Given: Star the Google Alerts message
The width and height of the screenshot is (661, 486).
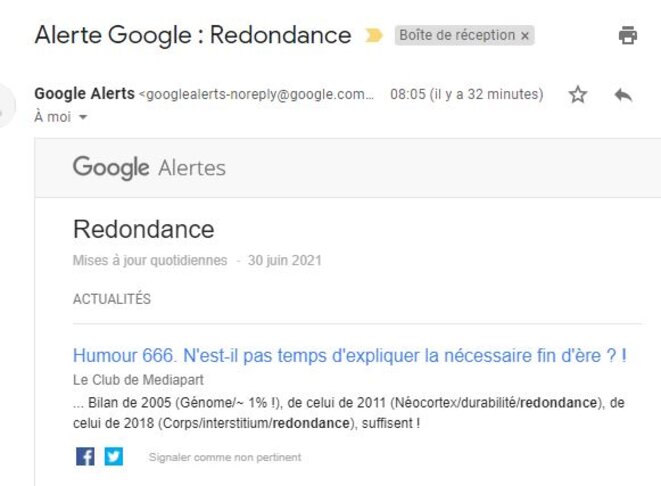Looking at the screenshot, I should click(578, 94).
